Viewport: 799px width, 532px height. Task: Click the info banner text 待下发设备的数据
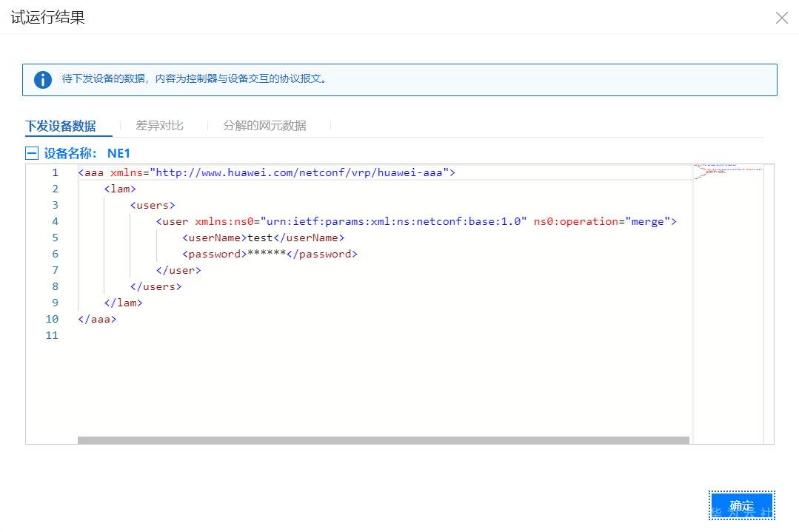coord(194,78)
